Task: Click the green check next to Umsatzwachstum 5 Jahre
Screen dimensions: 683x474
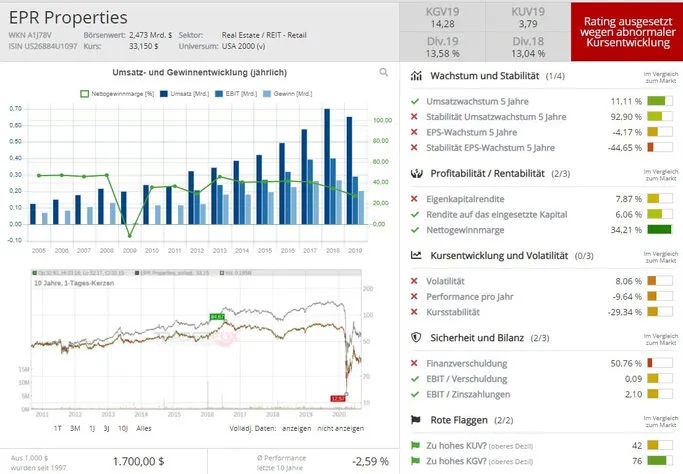Action: tap(415, 102)
